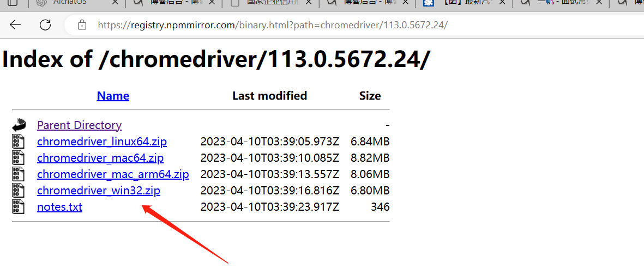The width and height of the screenshot is (644, 275).
Task: Close the AIchatOS tab
Action: [116, 3]
